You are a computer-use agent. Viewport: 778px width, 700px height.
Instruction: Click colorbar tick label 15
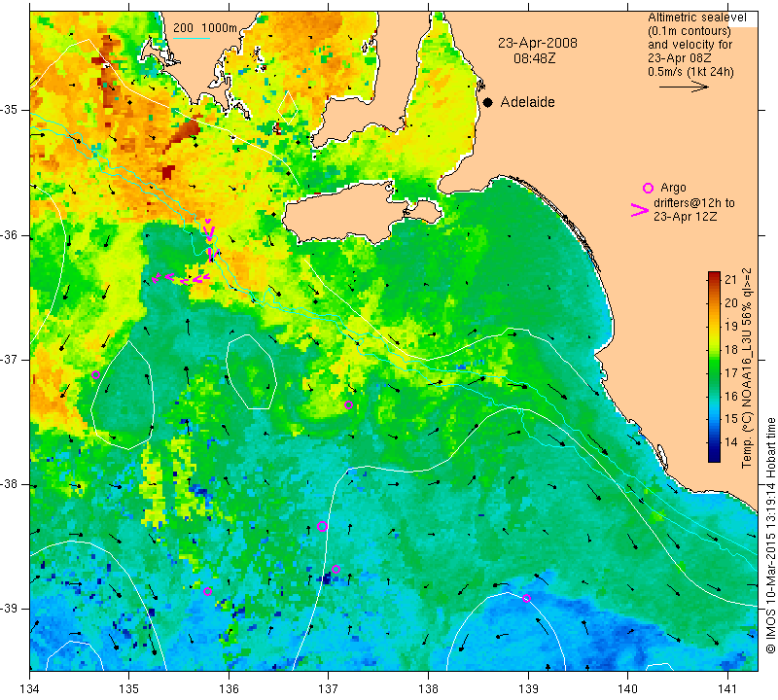tap(731, 419)
